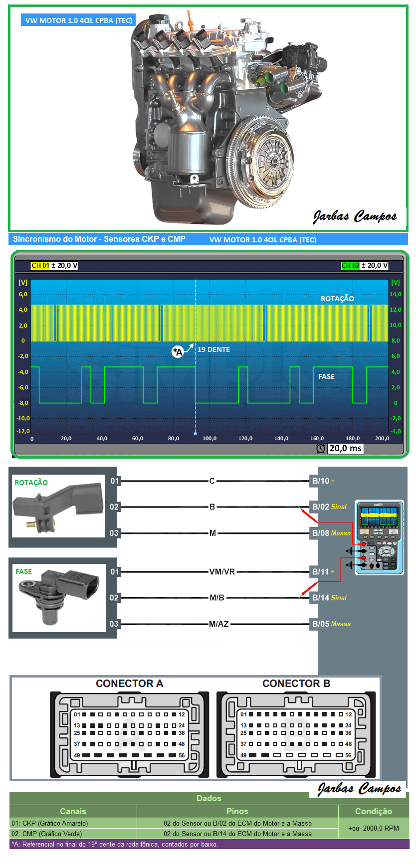The height and width of the screenshot is (868, 416).
Task: Click the CONECTOR B pinout diagram
Action: tap(296, 734)
